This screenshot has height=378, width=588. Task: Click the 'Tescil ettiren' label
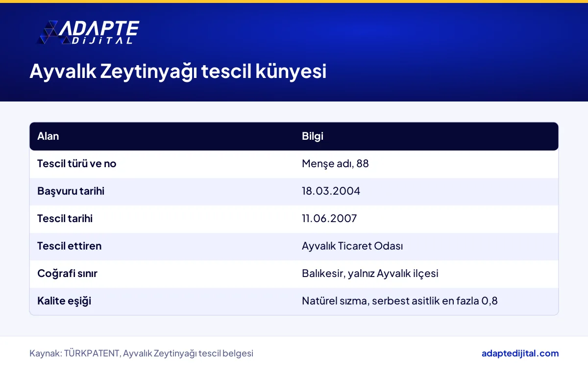tap(69, 246)
